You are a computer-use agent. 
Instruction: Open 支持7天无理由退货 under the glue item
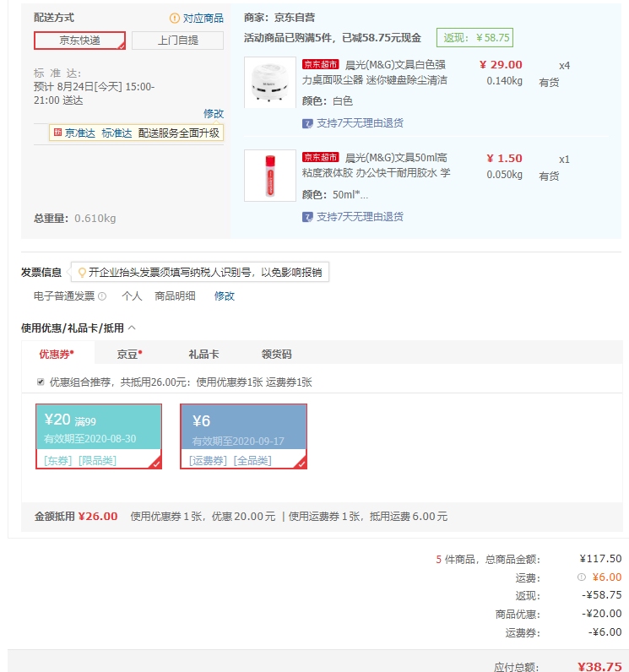[x=360, y=217]
